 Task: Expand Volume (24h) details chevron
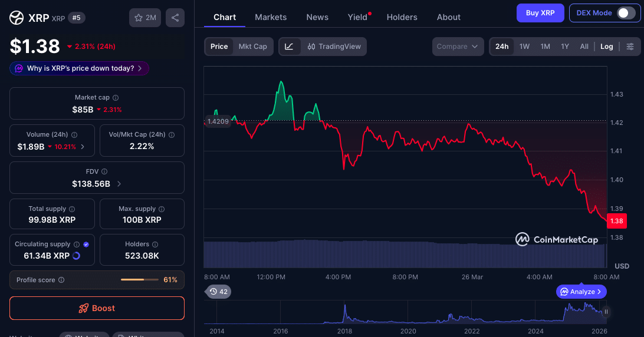pos(83,147)
